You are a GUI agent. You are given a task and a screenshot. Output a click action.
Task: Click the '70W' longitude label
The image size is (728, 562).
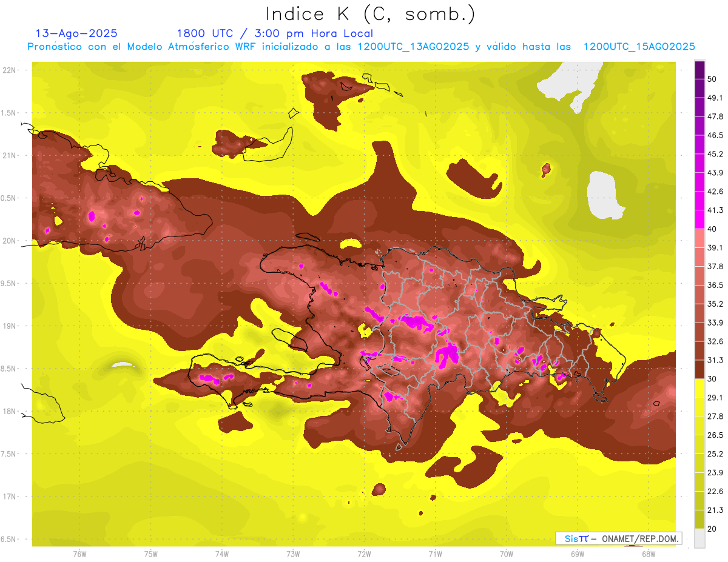tap(506, 554)
